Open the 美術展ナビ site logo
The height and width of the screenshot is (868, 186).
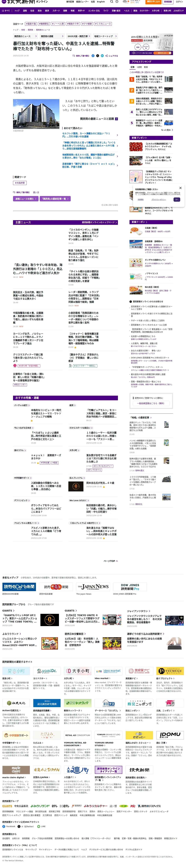(139, 671)
